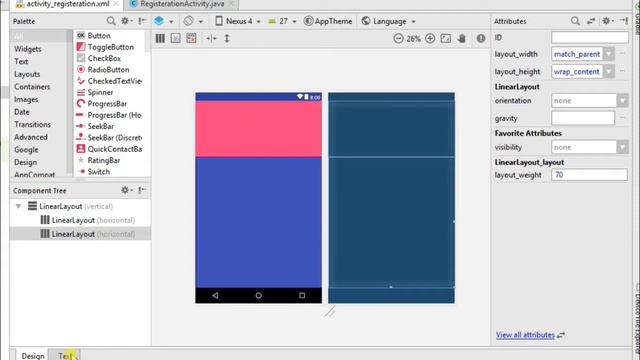Click the ID input field
640x360 pixels.
[x=590, y=38]
